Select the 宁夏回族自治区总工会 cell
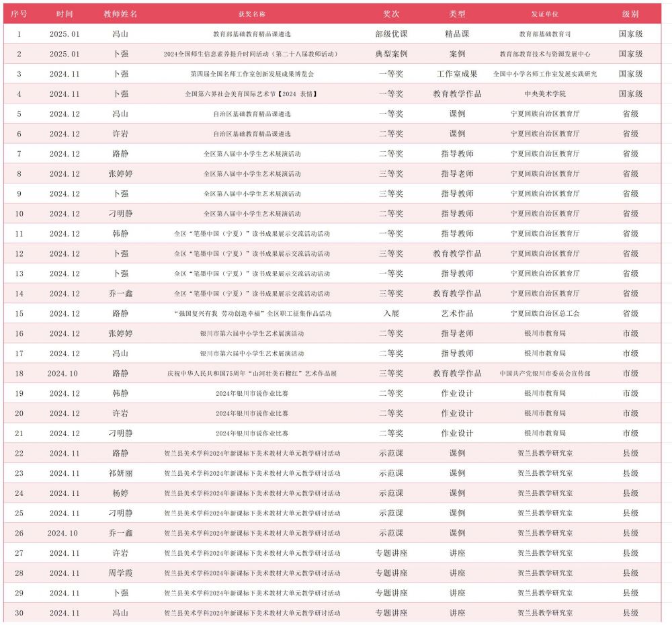 pos(545,314)
